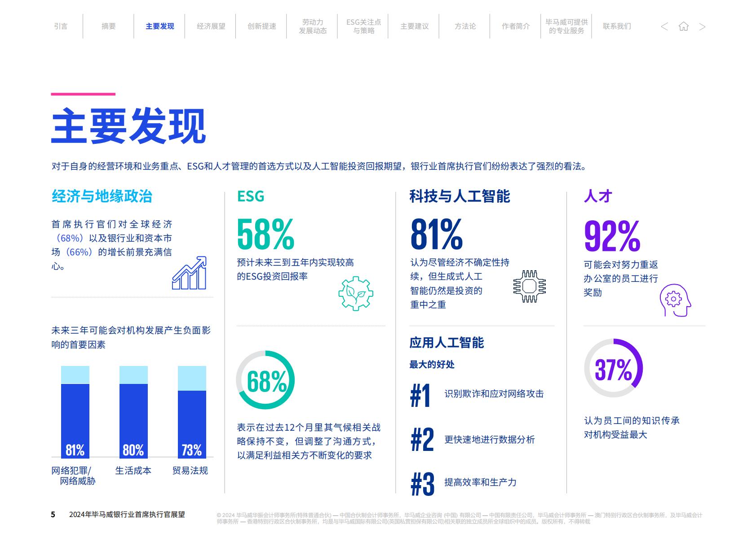The width and height of the screenshot is (756, 535).
Task: Click footer title 2024年毕马威银行业首席执行官展望
Action: pos(127,514)
